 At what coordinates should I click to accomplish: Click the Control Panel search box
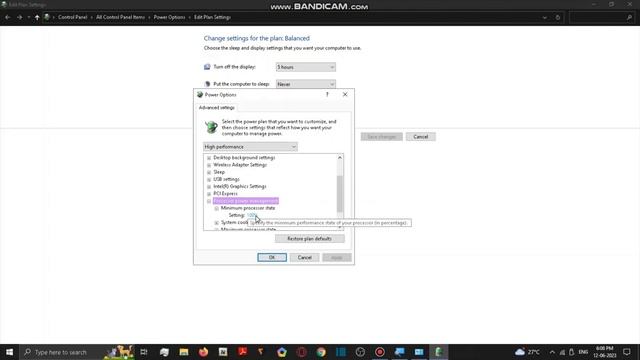pyautogui.click(x=601, y=18)
